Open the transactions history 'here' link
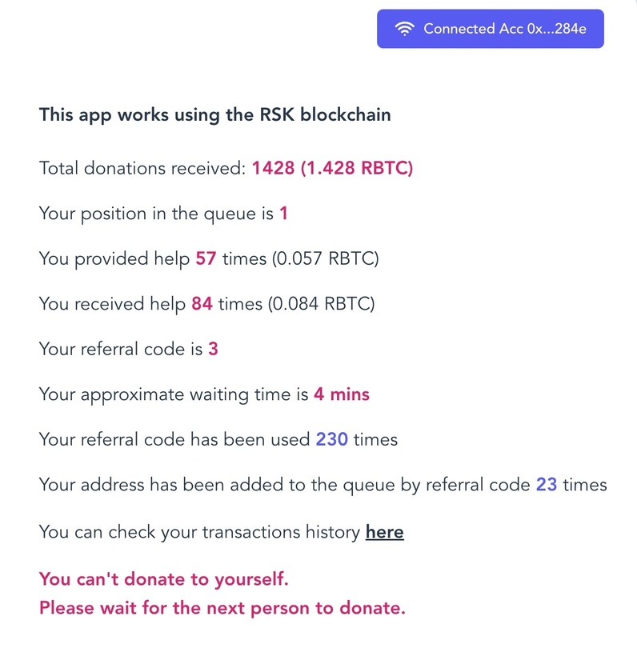This screenshot has height=672, width=637. (x=384, y=532)
